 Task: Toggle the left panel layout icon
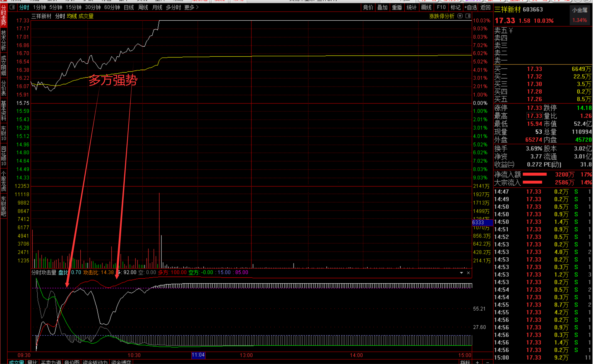[x=12, y=7]
